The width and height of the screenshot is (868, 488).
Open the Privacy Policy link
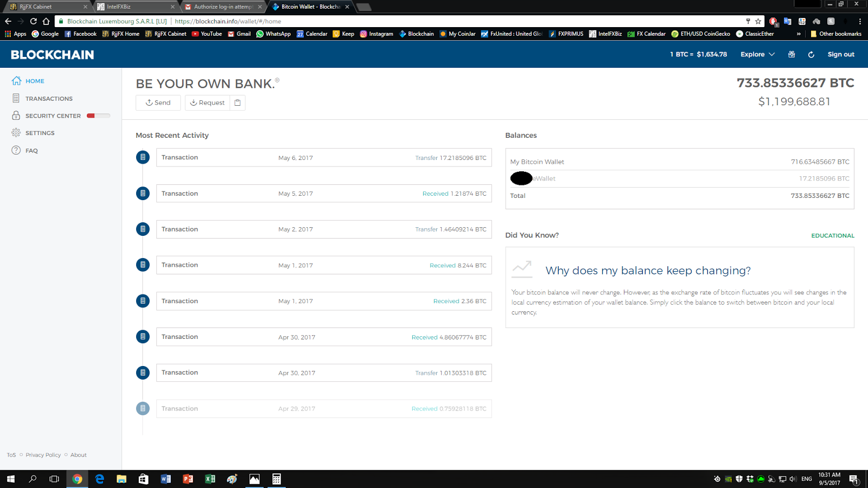43,455
